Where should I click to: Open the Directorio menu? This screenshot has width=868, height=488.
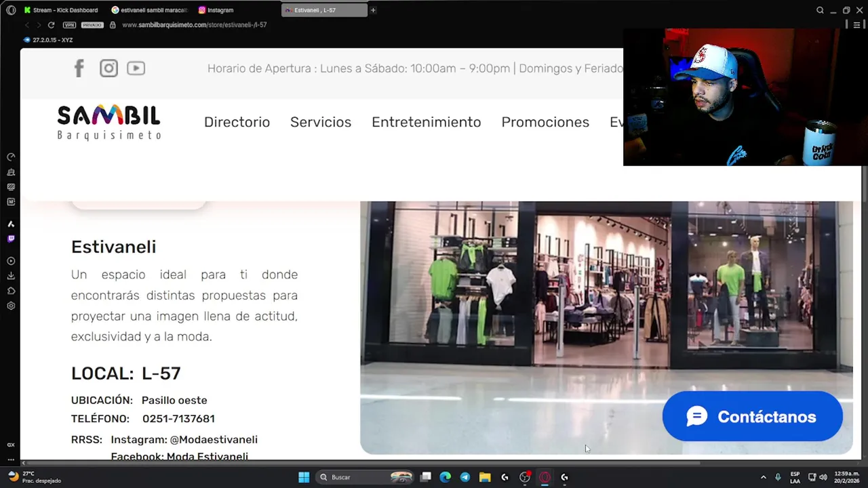[237, 122]
